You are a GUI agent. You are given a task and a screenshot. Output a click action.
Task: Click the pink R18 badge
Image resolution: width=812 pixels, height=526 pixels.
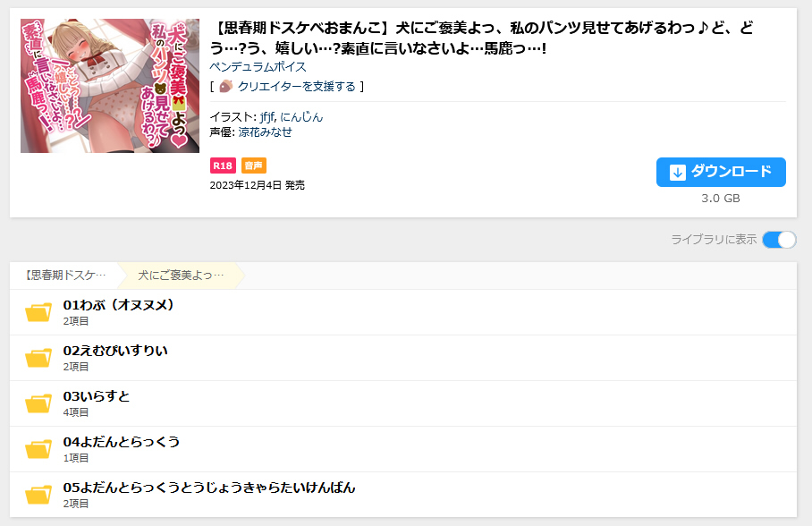point(223,165)
